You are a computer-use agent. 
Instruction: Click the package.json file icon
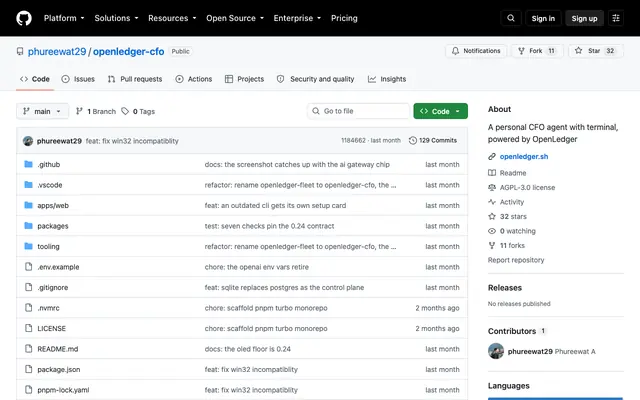coord(28,369)
